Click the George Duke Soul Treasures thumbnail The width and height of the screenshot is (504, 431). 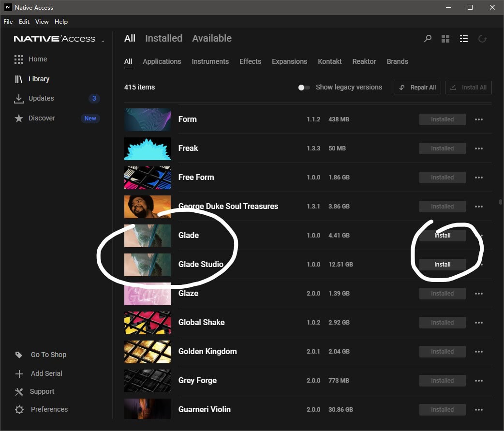[148, 207]
